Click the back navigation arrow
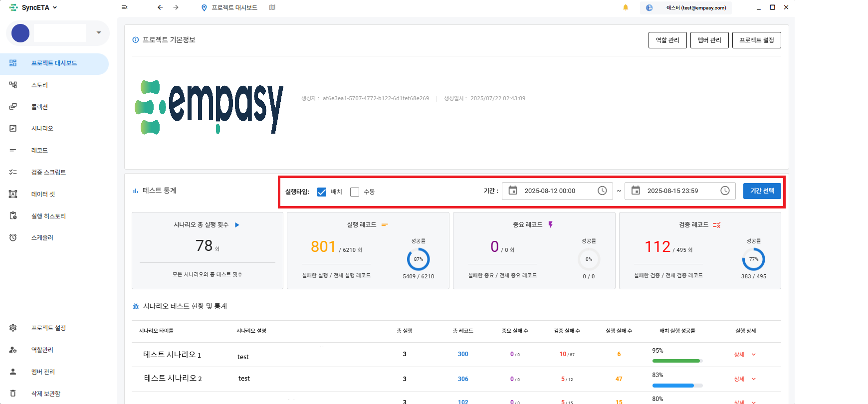Screen dimensions: 868x404 pyautogui.click(x=160, y=7)
